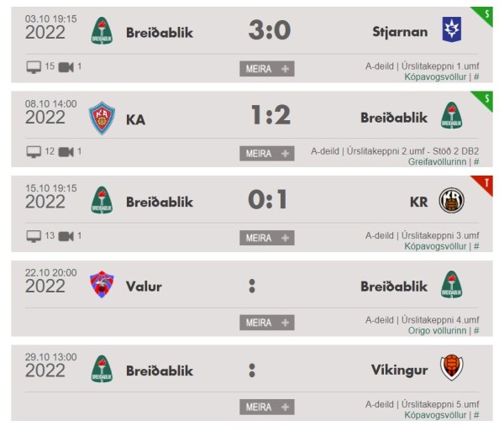Screen dimensions: 504x431
Task: Expand MEIRA for Breiðablik vs Stjarnan
Action: pyautogui.click(x=267, y=69)
